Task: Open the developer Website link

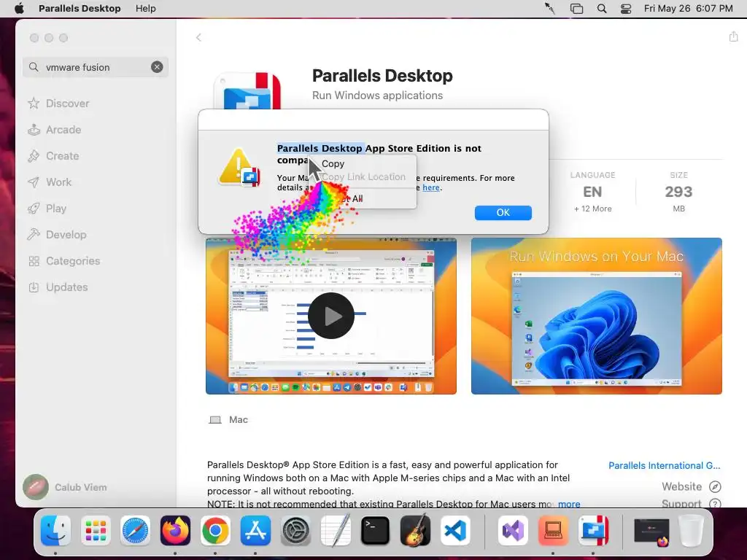Action: [x=692, y=486]
